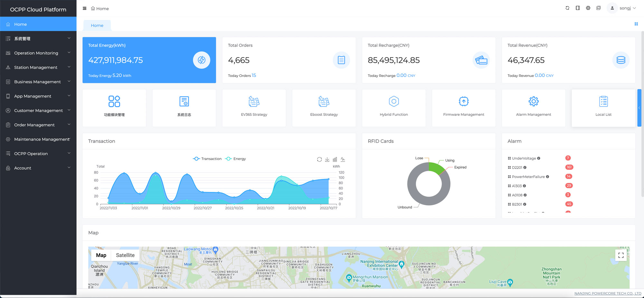Open the EV365 Strategy shortcut icon
Viewport: 644px width, 298px height.
click(254, 102)
